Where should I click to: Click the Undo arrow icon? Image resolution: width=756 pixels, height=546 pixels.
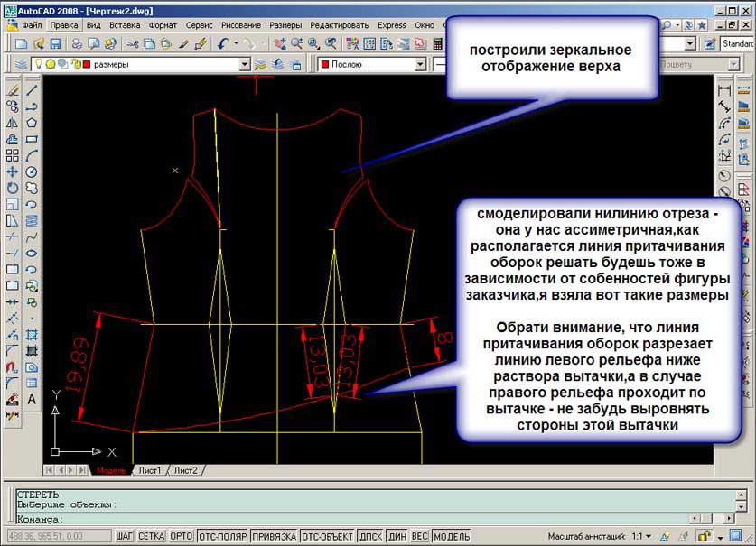pos(223,43)
